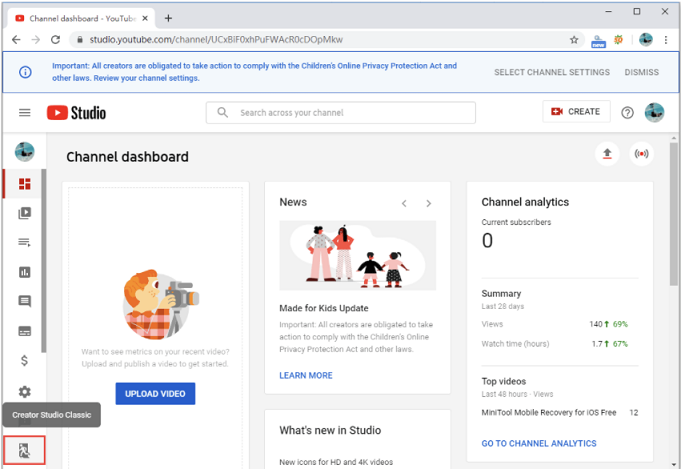Click the UPLOAD VIDEO button
The width and height of the screenshot is (681, 469).
click(x=155, y=393)
